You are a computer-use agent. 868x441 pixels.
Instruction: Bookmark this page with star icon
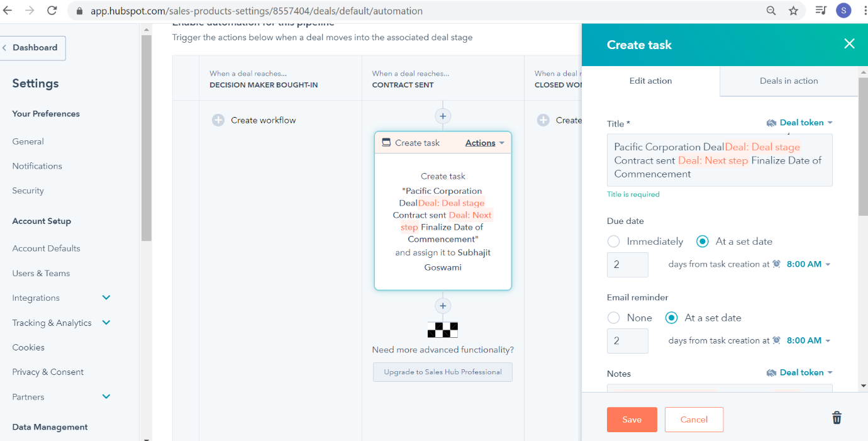pyautogui.click(x=794, y=11)
